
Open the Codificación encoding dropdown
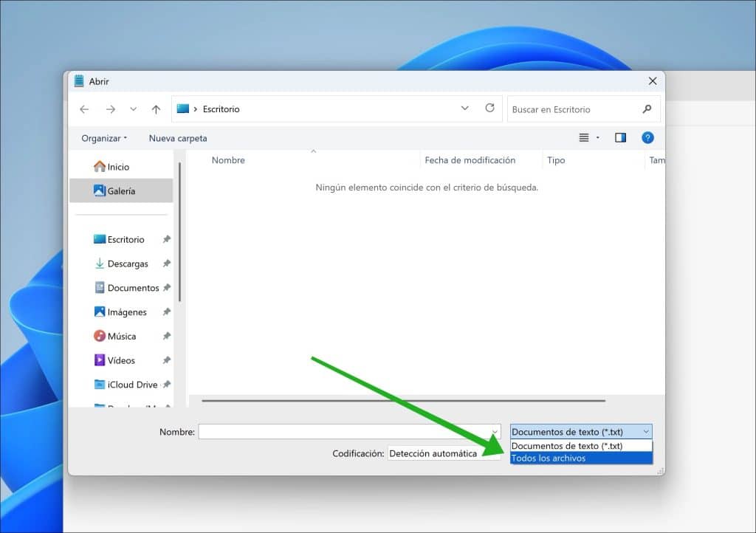point(444,453)
